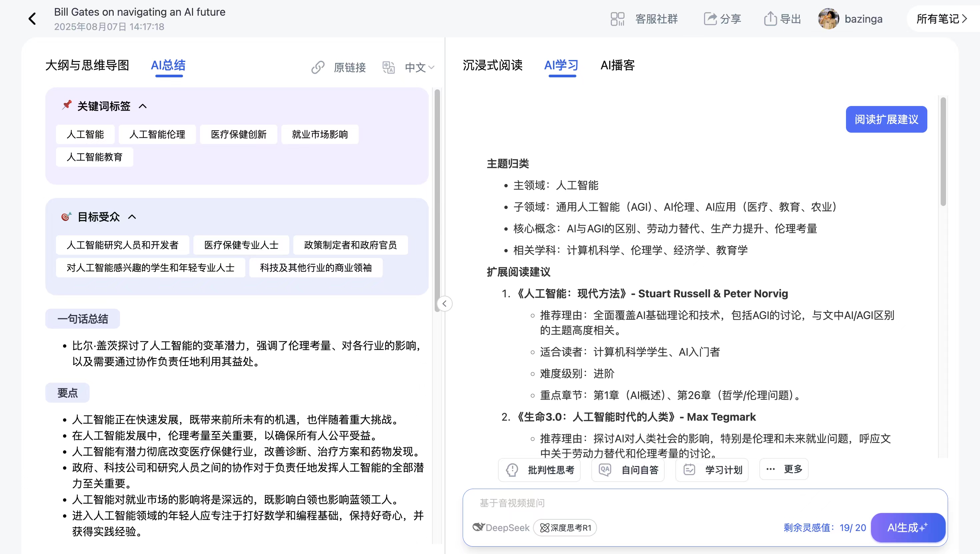Click the 自问自答 button

[x=628, y=470]
